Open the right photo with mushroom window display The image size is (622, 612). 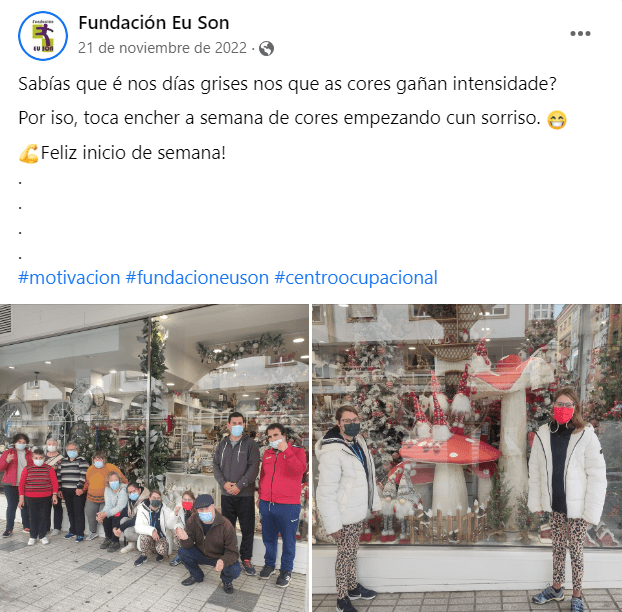467,458
